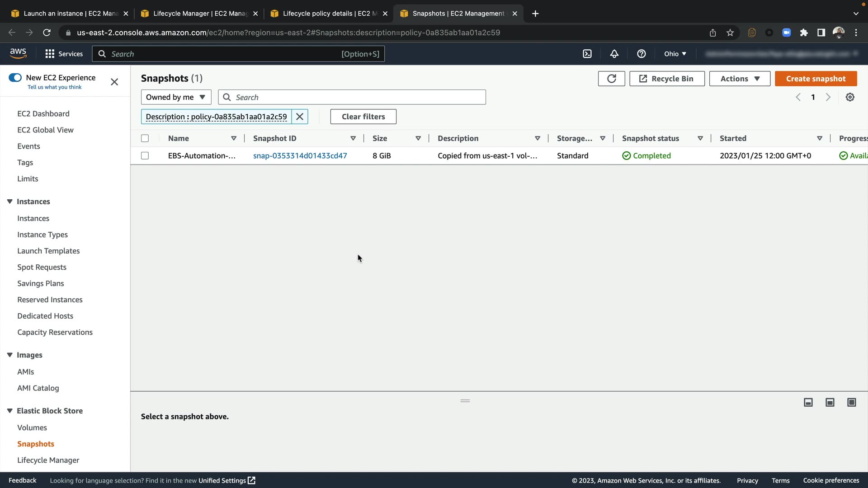Open the Services grid menu
The width and height of the screenshot is (868, 488).
[64, 54]
